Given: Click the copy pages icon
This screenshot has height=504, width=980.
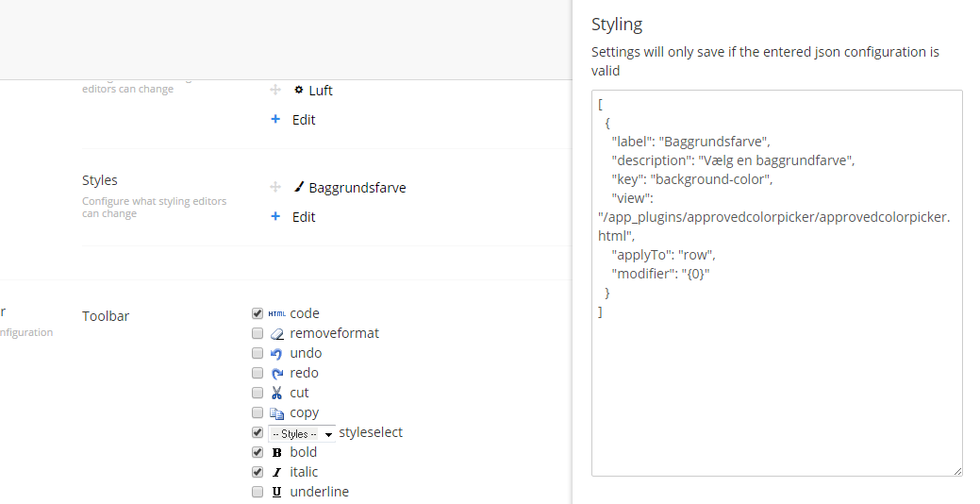Looking at the screenshot, I should coord(277,413).
